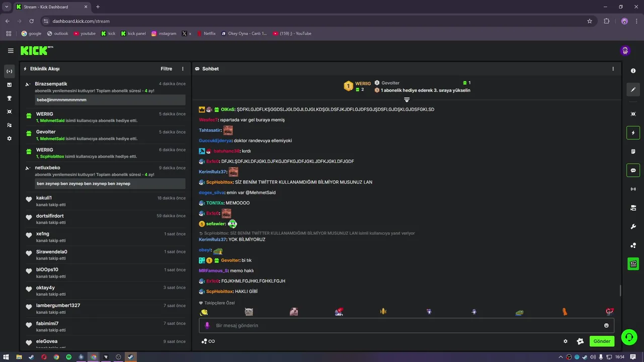Click the broadcast signal icon in right sidebar
The height and width of the screenshot is (362, 644).
click(x=633, y=189)
